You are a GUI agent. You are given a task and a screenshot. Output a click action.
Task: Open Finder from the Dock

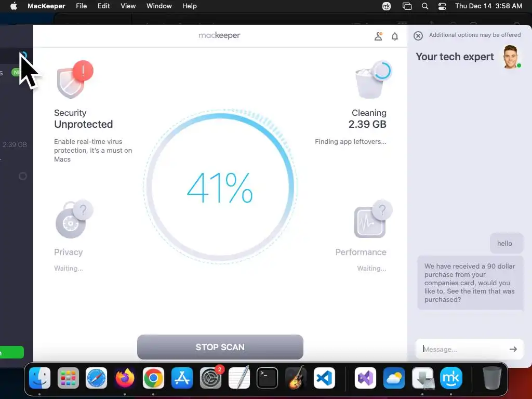39,378
